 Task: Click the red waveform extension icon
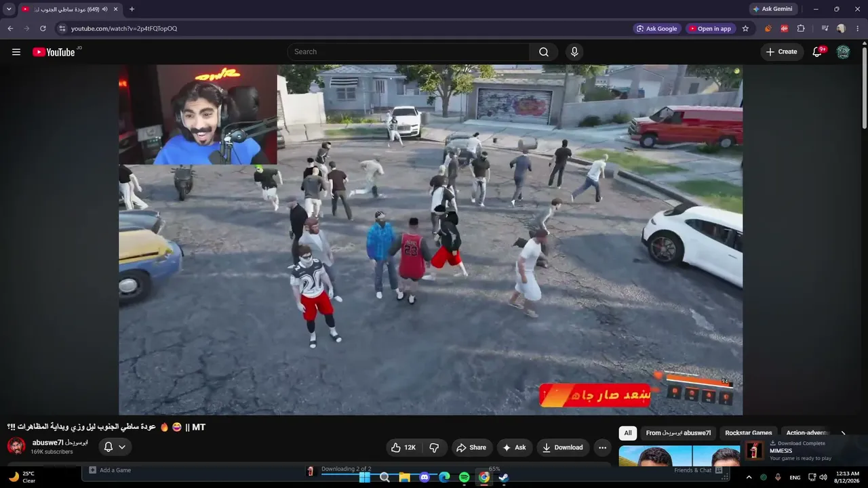785,28
